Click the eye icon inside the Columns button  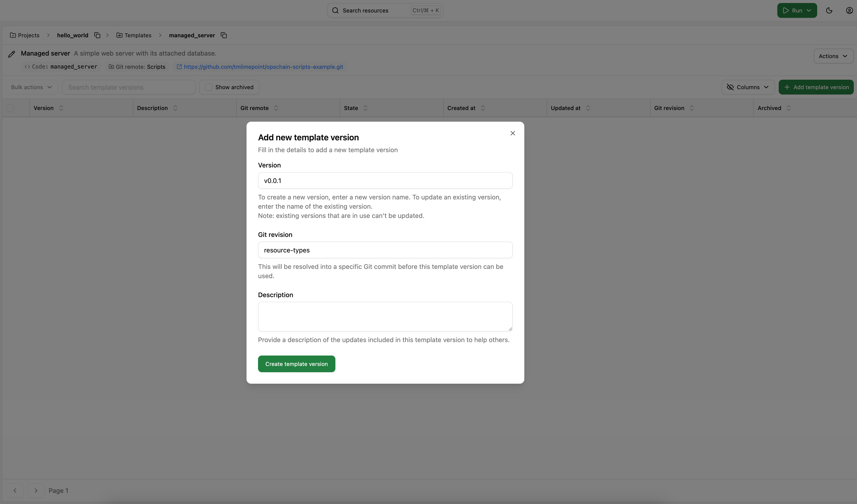[x=730, y=87]
